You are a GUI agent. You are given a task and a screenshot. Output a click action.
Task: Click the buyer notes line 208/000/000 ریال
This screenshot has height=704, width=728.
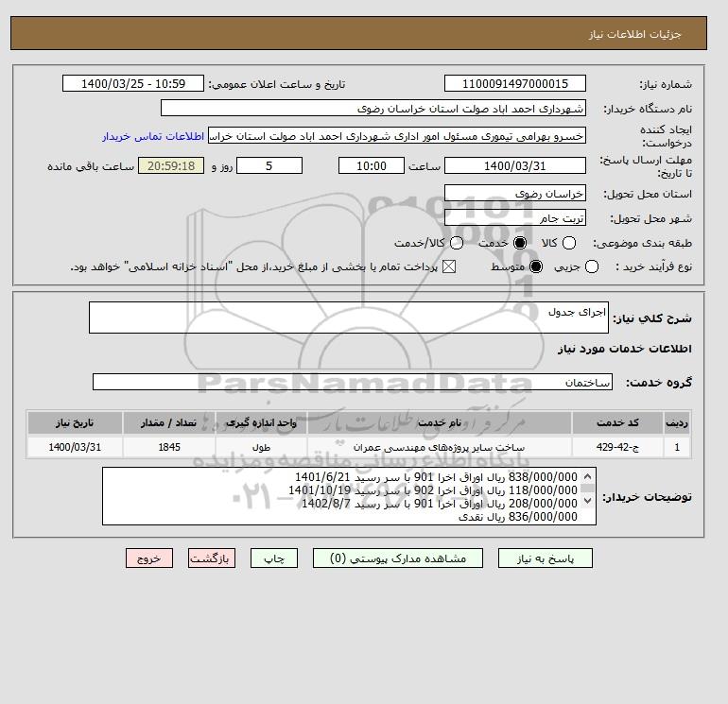click(440, 504)
